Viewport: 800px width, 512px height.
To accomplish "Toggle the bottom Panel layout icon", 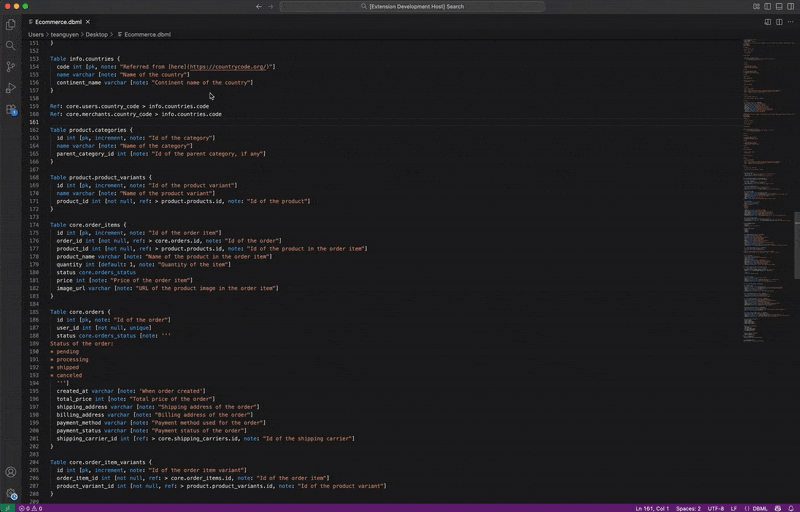I will tap(779, 7).
